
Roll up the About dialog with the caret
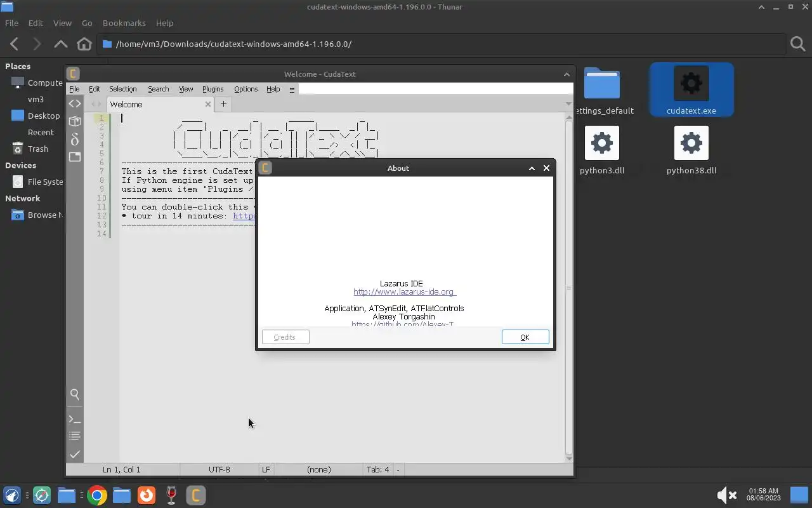[x=532, y=168]
